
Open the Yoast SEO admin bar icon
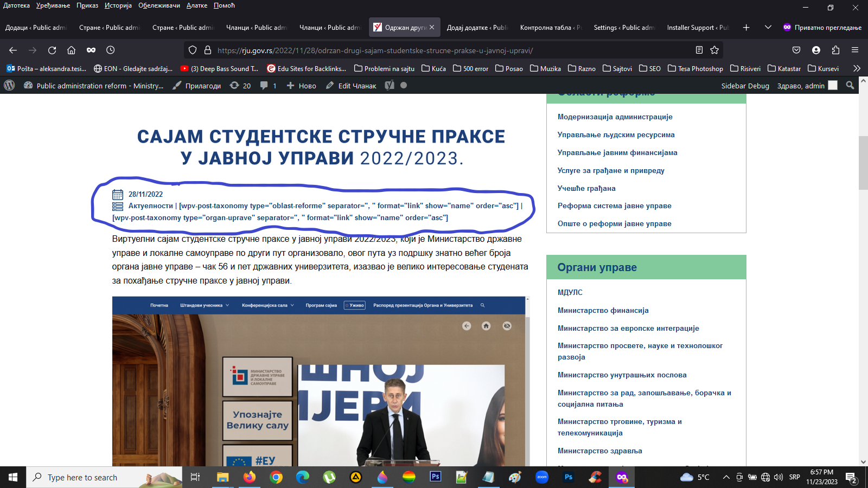pos(390,86)
